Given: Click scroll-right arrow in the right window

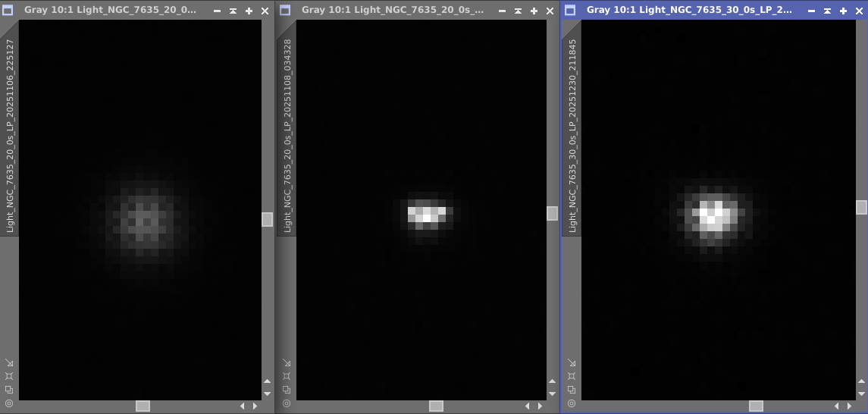Looking at the screenshot, I should click(x=850, y=406).
